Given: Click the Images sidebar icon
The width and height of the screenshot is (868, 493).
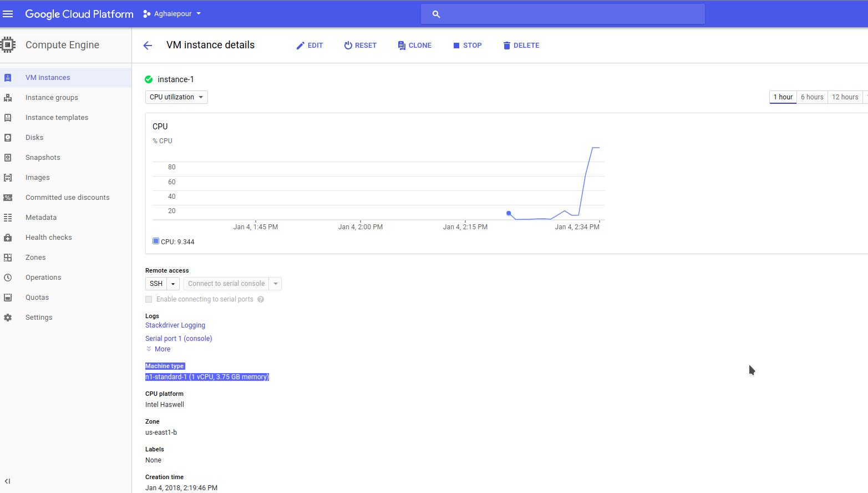Looking at the screenshot, I should tap(8, 178).
